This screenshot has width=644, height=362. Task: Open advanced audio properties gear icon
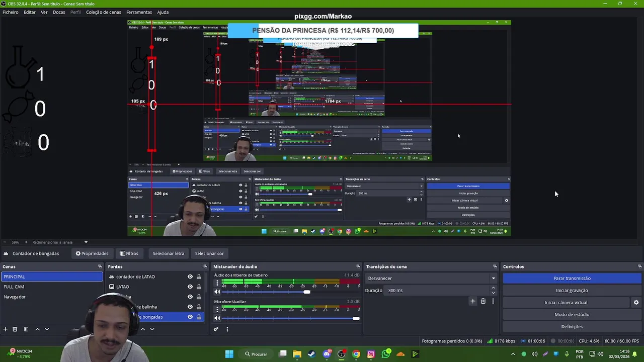pos(216,329)
